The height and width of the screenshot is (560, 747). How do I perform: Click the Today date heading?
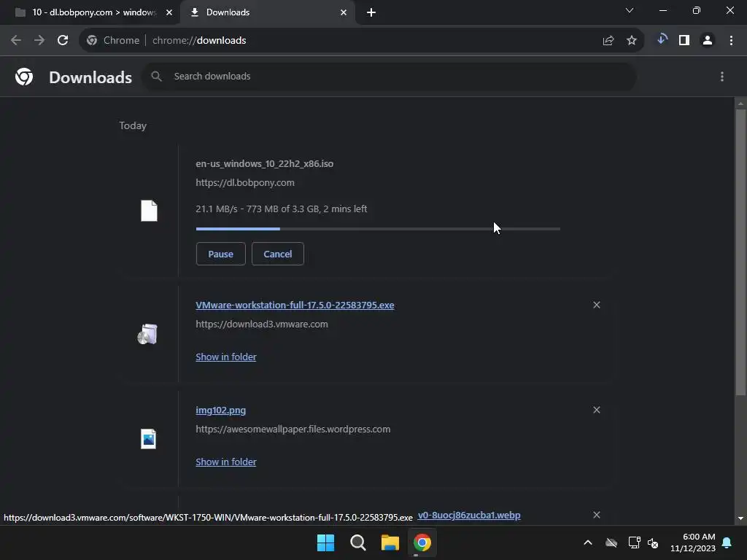[133, 125]
